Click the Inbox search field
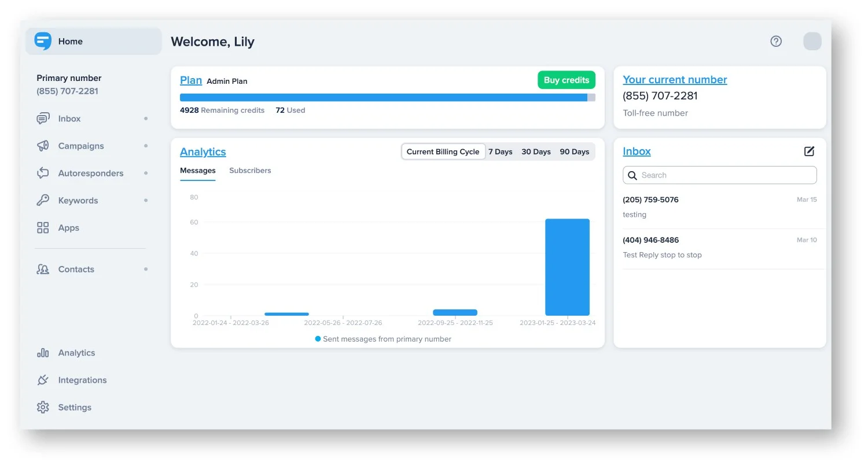This screenshot has width=868, height=466. [x=720, y=175]
